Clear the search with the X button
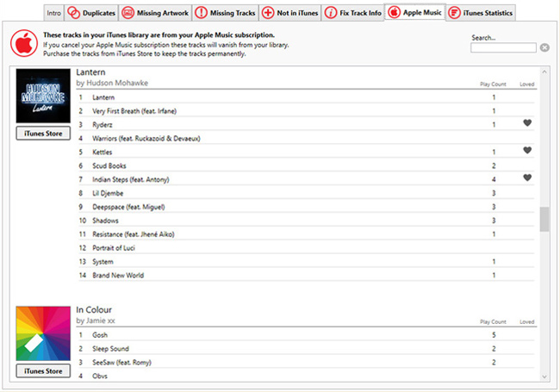The width and height of the screenshot is (560, 392). pos(544,47)
